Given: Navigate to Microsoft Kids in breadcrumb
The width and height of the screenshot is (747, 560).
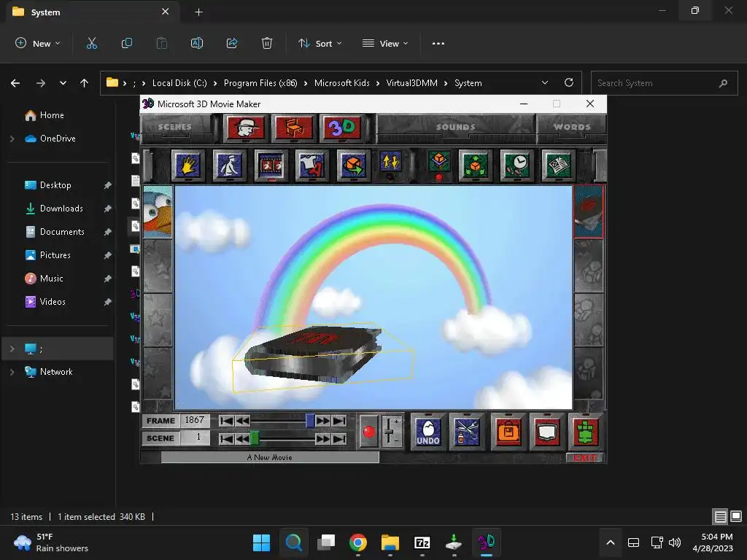Looking at the screenshot, I should click(x=341, y=83).
